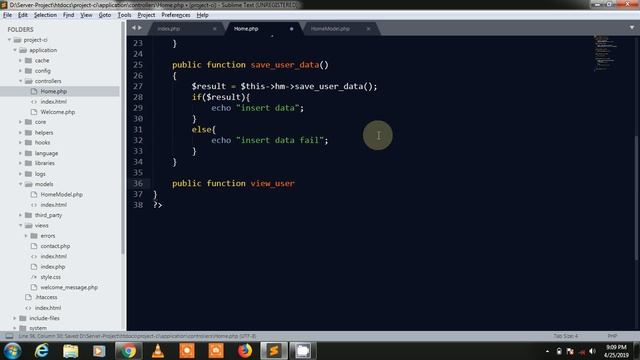
Task: Expand the core folder
Action: click(x=20, y=122)
